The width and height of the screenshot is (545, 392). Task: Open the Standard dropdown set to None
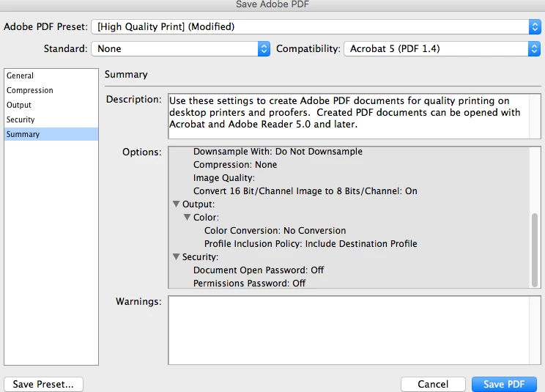click(181, 48)
